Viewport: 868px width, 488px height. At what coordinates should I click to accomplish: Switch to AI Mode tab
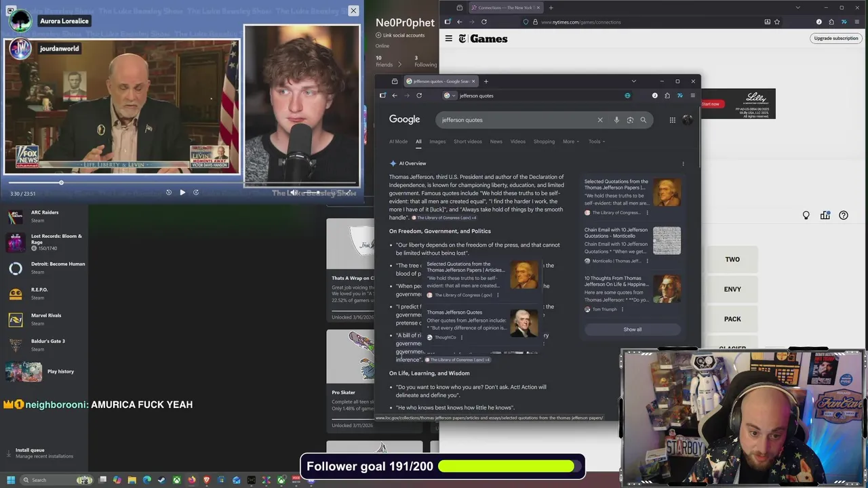pos(398,142)
